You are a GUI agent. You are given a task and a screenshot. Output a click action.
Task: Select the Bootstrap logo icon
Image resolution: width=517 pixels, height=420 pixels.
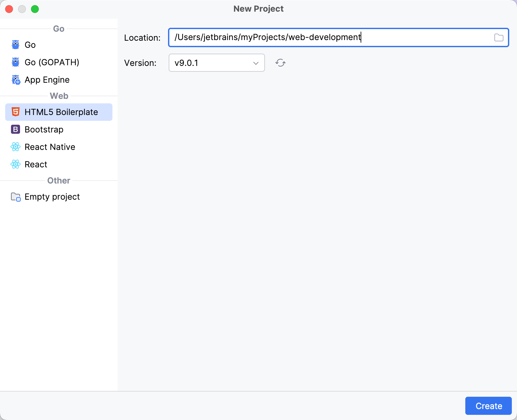tap(15, 129)
